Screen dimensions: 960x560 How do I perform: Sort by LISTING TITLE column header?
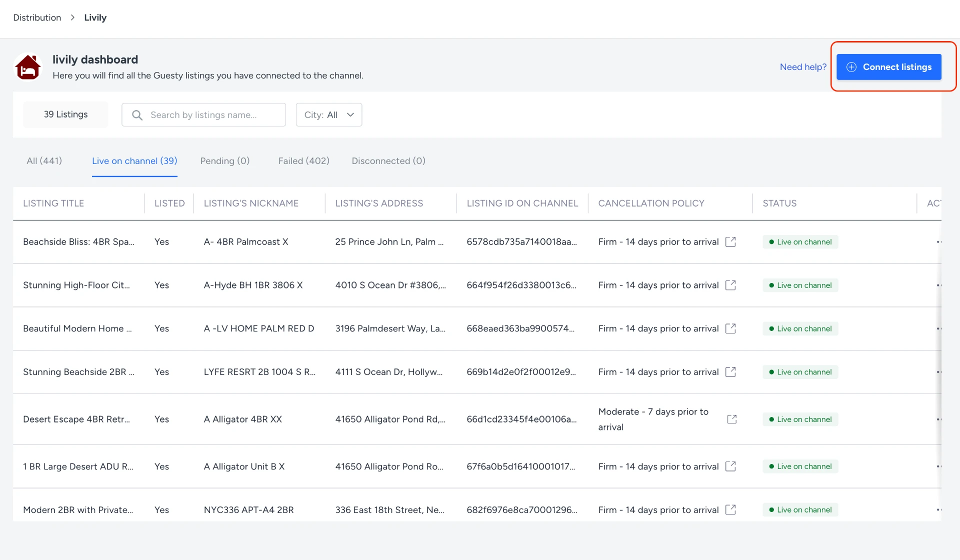click(x=53, y=203)
